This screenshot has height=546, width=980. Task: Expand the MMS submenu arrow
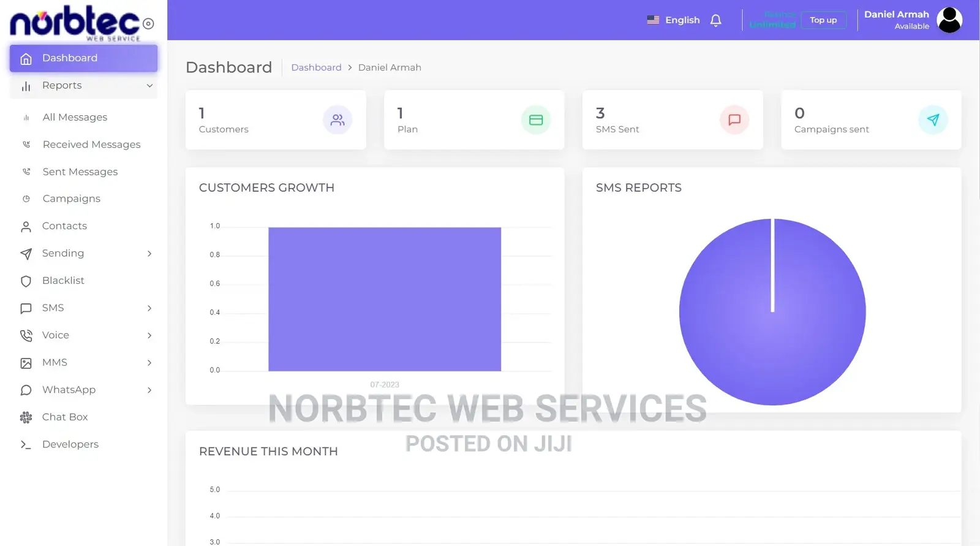149,363
